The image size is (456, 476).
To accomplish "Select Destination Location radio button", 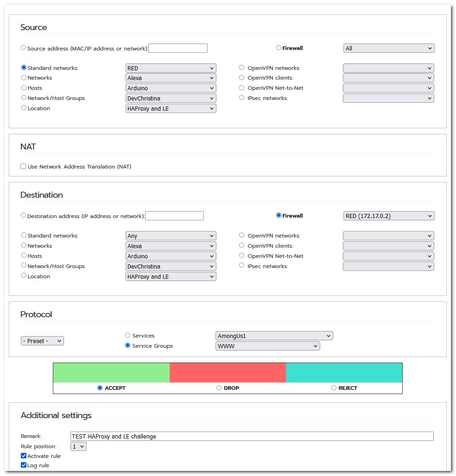I will coord(24,276).
